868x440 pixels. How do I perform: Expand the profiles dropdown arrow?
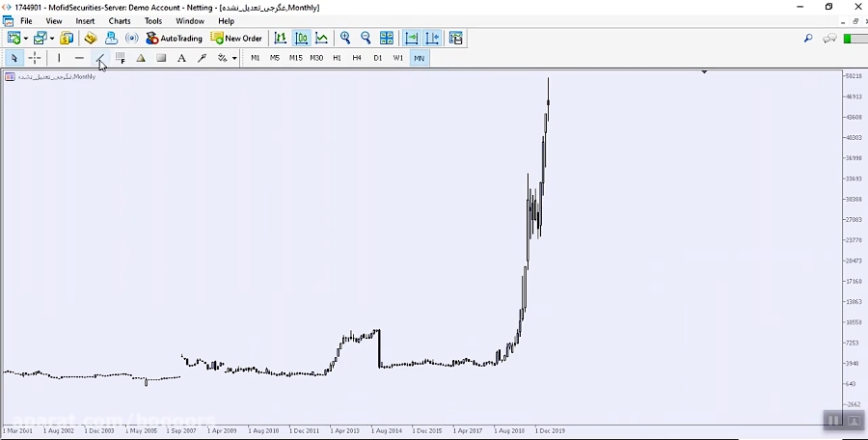52,39
